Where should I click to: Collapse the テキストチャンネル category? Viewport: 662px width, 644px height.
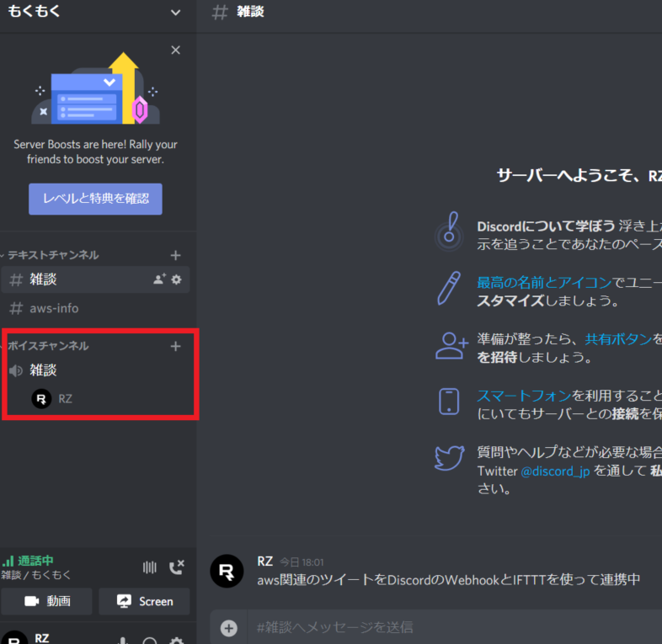[x=53, y=255]
